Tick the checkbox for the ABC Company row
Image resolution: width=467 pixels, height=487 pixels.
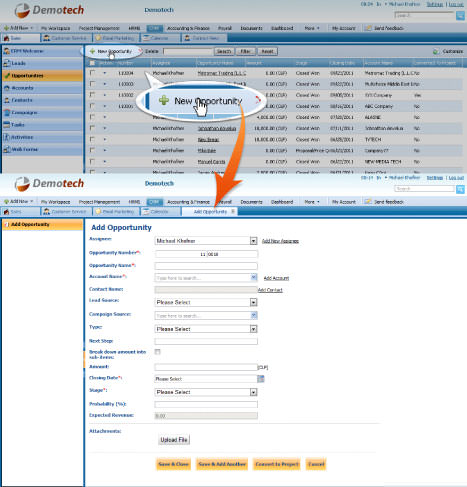tap(92, 106)
